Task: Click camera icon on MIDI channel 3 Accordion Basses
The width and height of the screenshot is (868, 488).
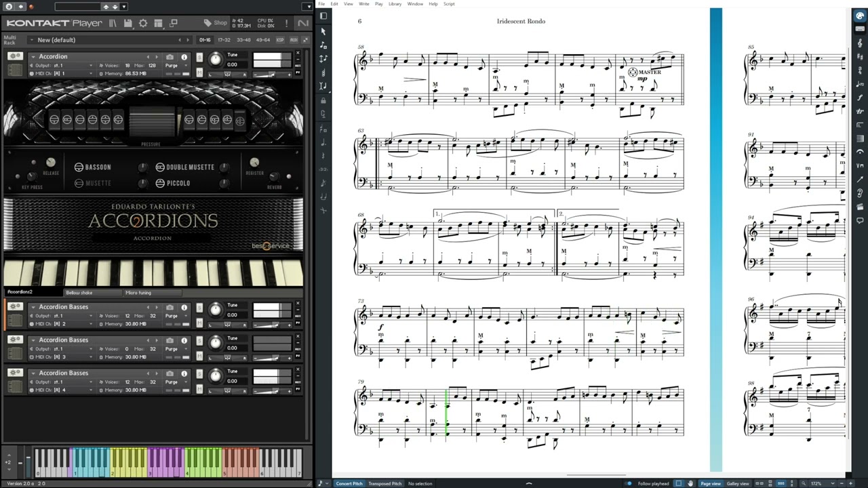Action: click(170, 340)
